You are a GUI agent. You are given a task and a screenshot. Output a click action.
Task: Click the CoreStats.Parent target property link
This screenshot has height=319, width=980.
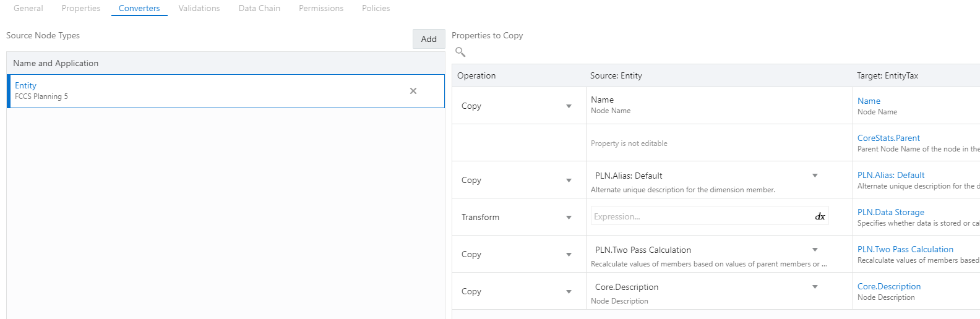(x=888, y=138)
